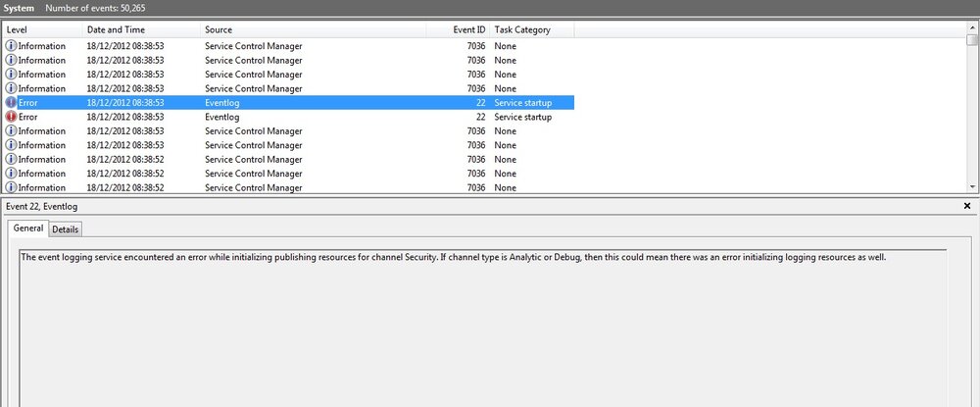Select the General tab

click(x=28, y=229)
